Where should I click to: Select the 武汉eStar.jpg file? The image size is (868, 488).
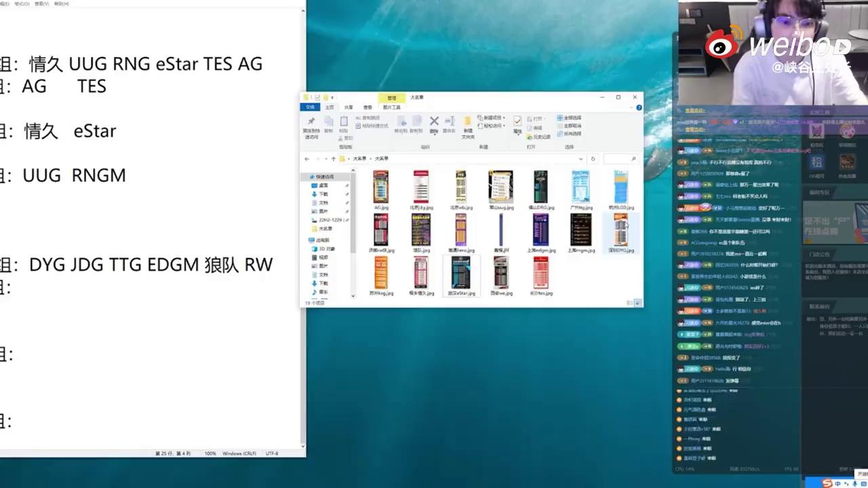pyautogui.click(x=461, y=276)
